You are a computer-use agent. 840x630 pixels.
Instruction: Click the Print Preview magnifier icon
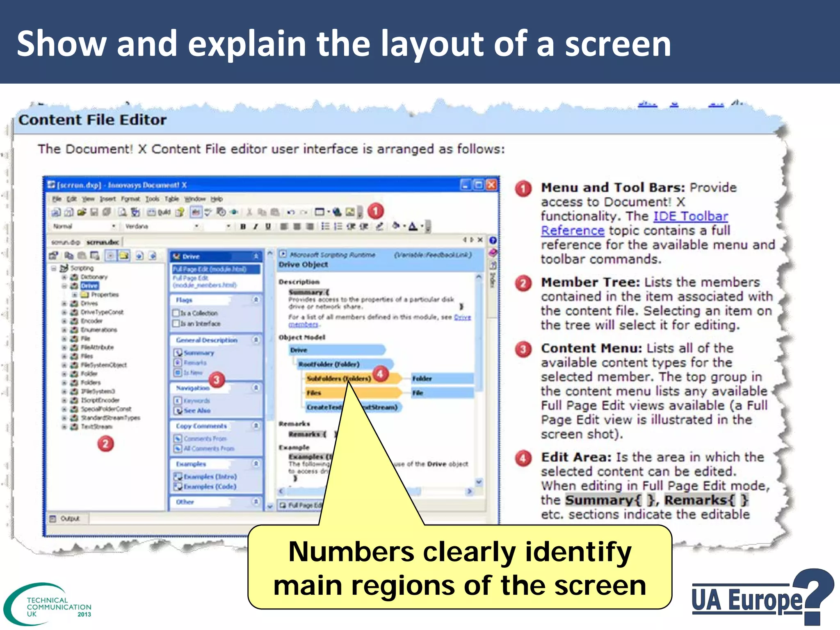122,212
